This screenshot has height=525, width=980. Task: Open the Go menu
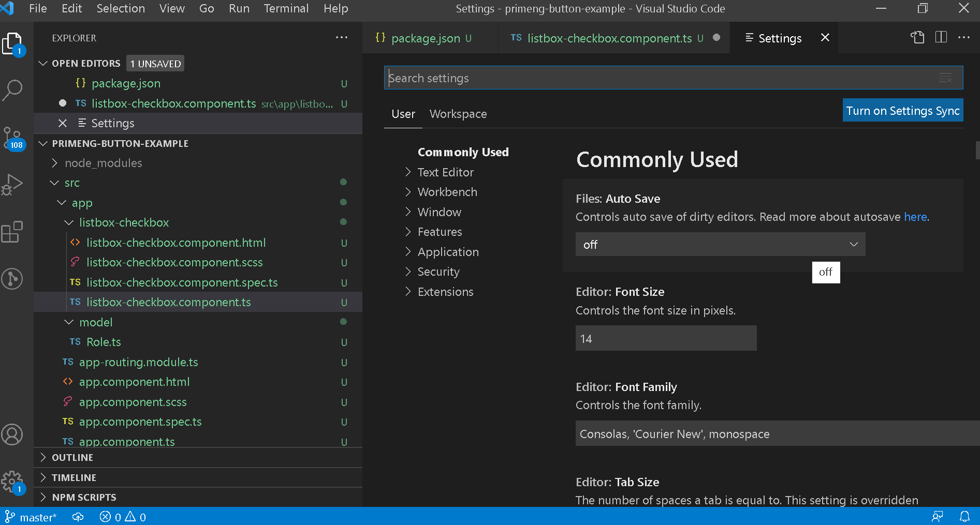(x=207, y=8)
